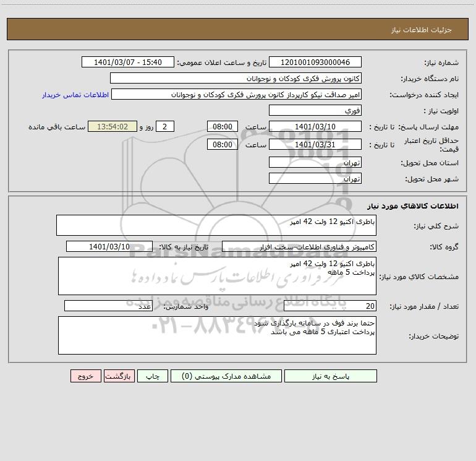Click the 'تعداد / مقدار مورد نیاز:' label
This screenshot has height=461, width=476.
(425, 306)
